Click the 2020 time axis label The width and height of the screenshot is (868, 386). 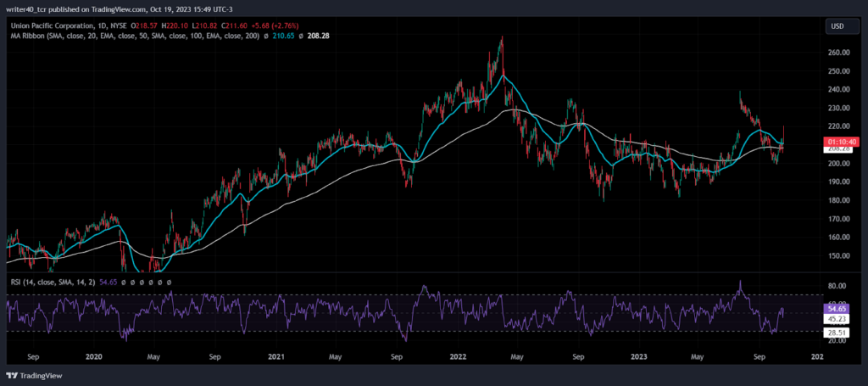(x=93, y=356)
